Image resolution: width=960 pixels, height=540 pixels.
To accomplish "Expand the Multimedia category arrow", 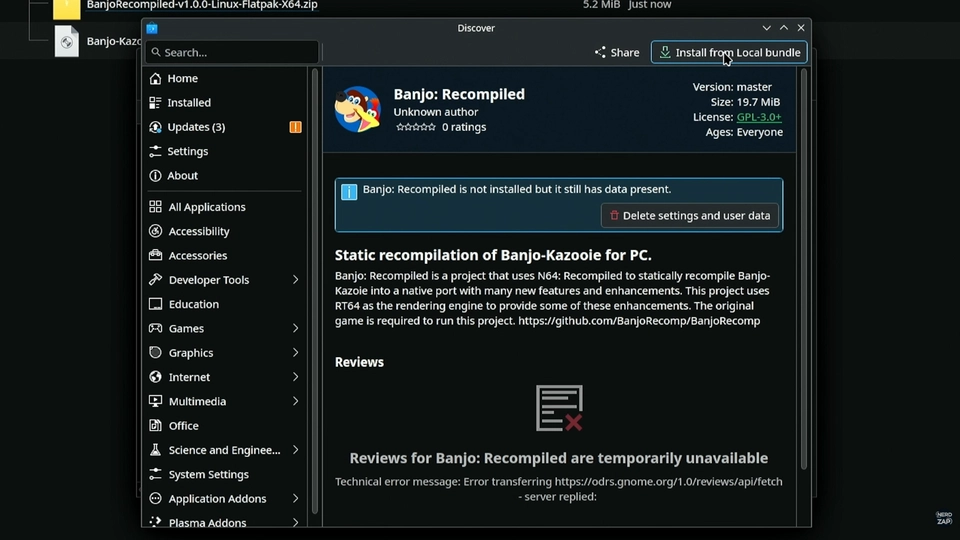I will pyautogui.click(x=295, y=402).
